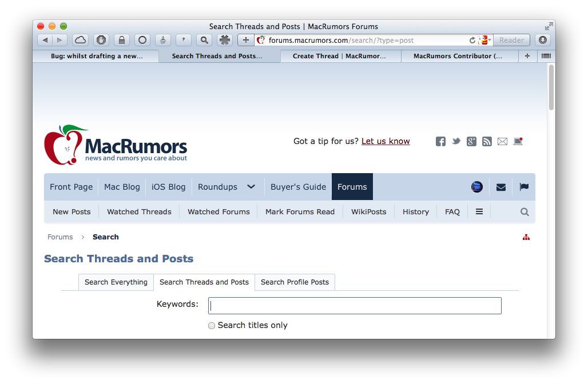588x384 pixels.
Task: Open the red sitemap icon near breadcrumb
Action: [x=526, y=237]
